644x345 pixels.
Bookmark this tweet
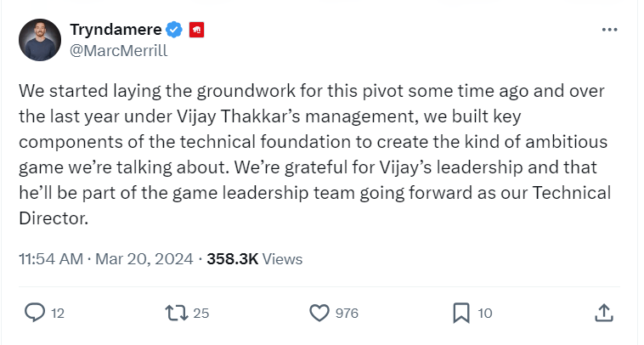pos(461,313)
